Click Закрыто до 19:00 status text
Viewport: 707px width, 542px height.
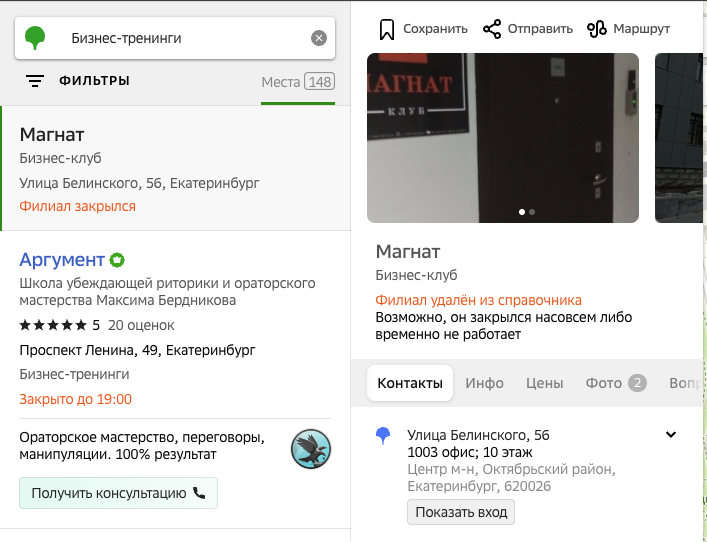(75, 399)
